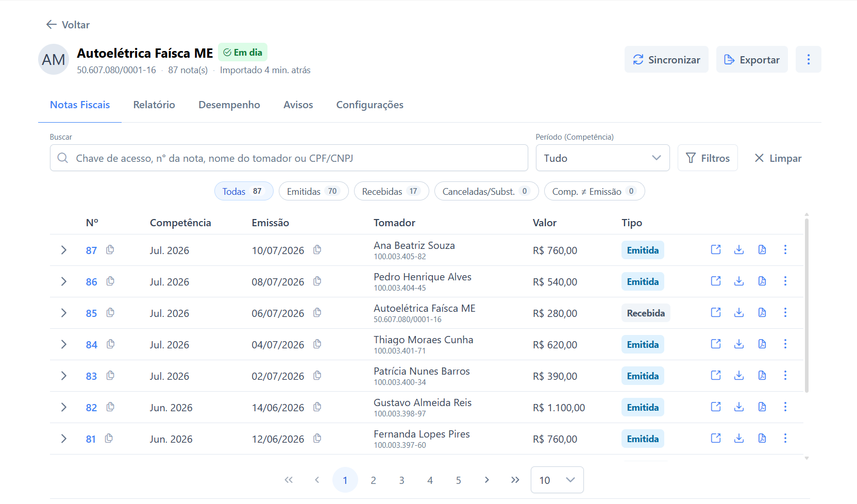Open more options for nota 86
857x504 pixels.
point(785,281)
